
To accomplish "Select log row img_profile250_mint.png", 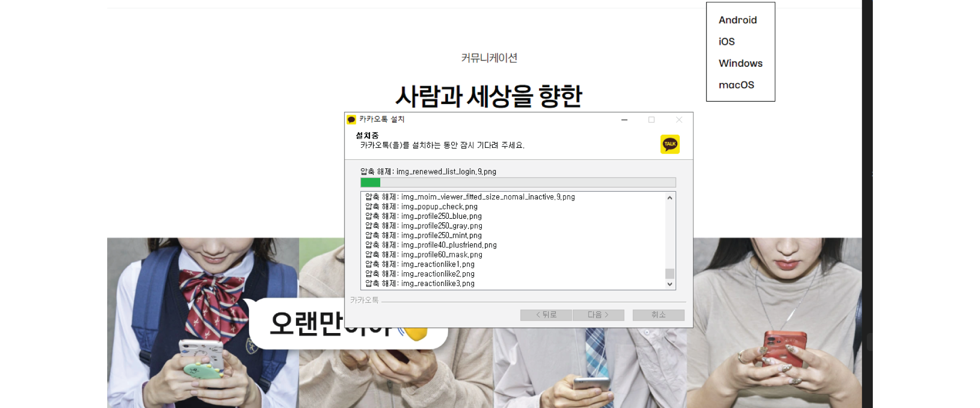I will (423, 236).
